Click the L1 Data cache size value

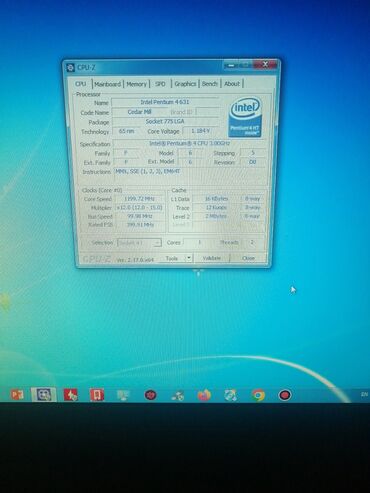(x=216, y=199)
